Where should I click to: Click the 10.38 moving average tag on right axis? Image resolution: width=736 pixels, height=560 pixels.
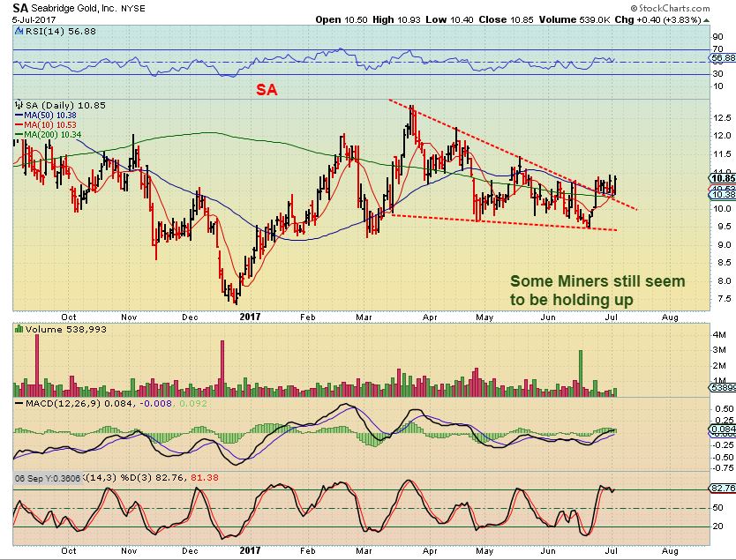[723, 194]
